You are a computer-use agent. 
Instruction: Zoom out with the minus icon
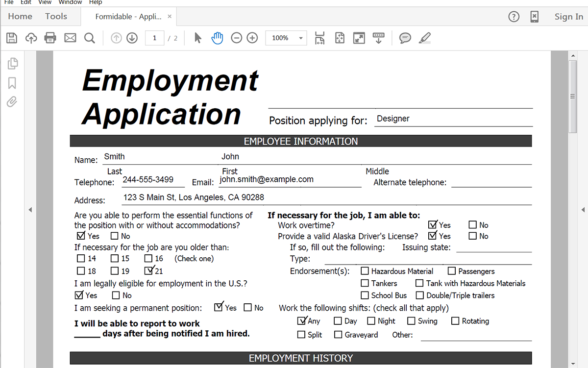[x=237, y=38]
